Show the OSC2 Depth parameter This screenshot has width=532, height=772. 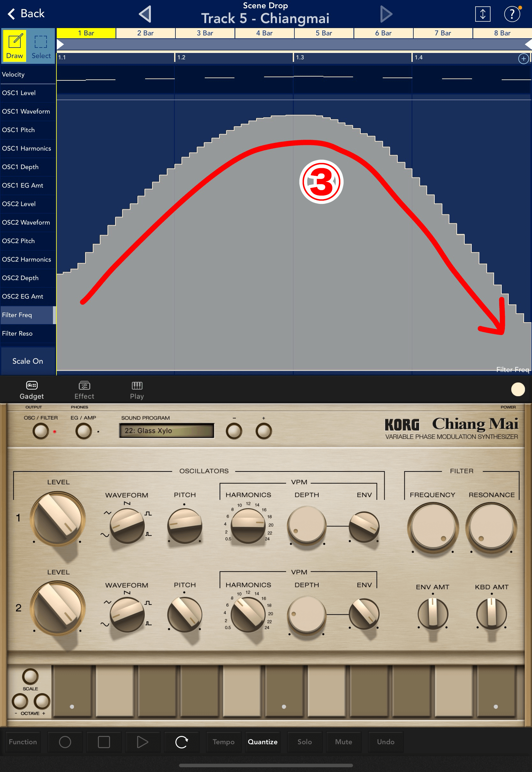(28, 278)
